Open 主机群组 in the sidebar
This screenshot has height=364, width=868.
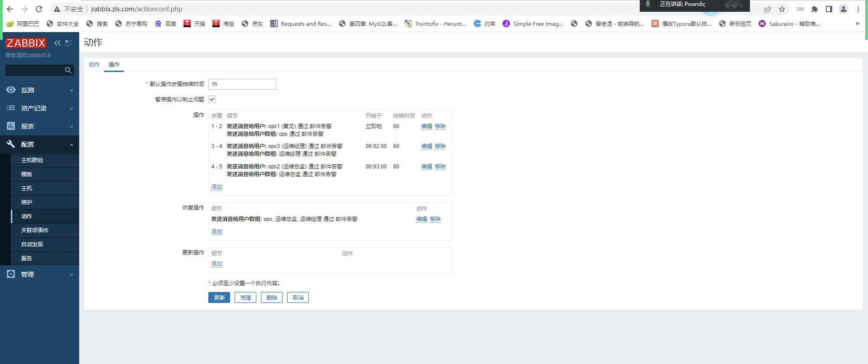point(45,160)
